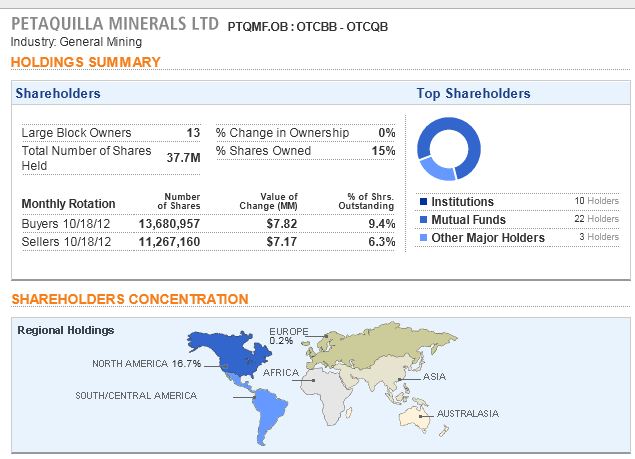Click the Other Major Holders legend square
The width and height of the screenshot is (635, 459).
coord(424,238)
